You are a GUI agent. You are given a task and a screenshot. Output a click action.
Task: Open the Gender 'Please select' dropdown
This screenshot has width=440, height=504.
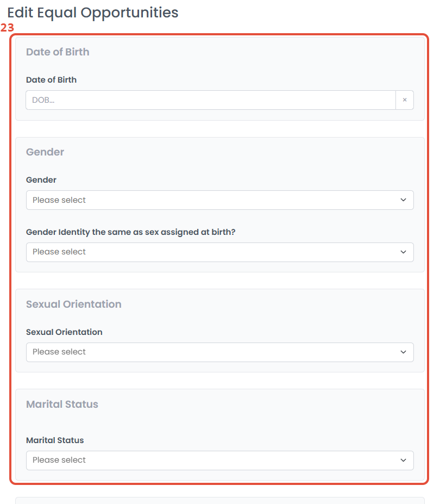[212, 200]
